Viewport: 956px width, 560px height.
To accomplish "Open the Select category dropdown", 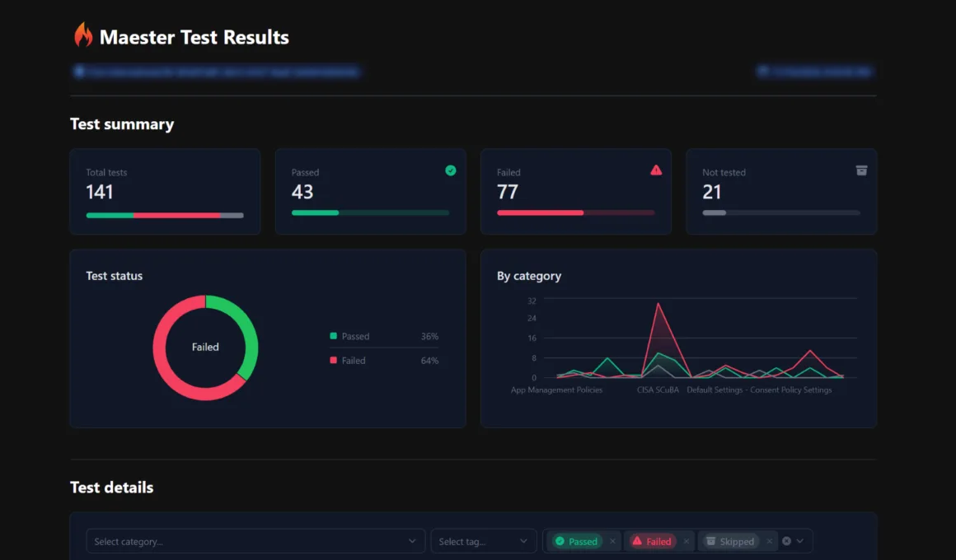I will point(255,541).
